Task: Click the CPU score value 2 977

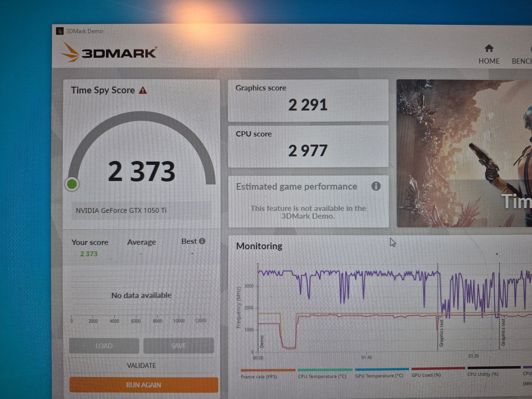Action: [x=308, y=151]
